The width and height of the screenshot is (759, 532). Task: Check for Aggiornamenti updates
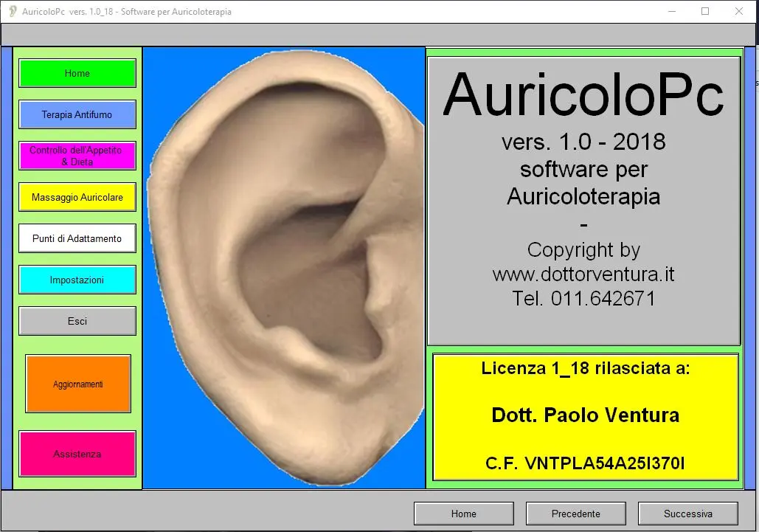(78, 384)
